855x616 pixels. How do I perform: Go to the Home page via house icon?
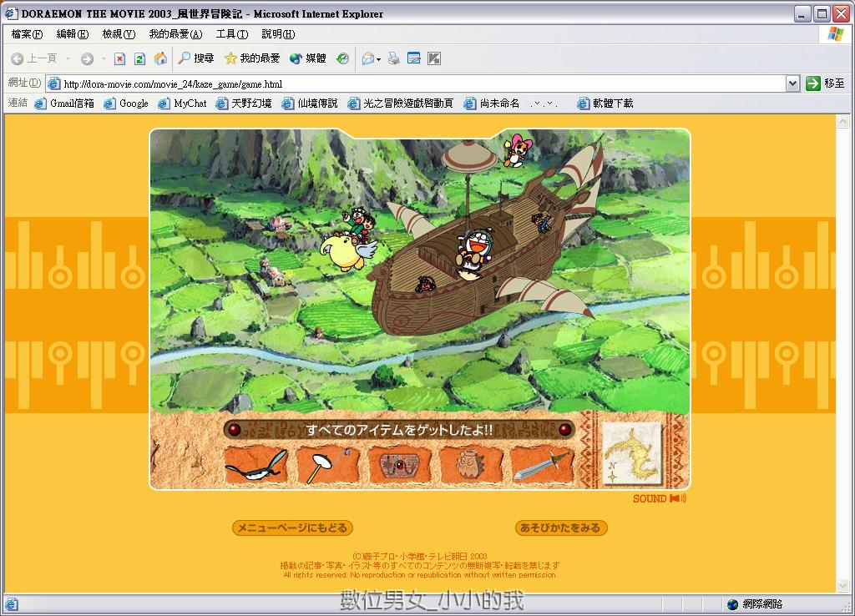click(160, 58)
